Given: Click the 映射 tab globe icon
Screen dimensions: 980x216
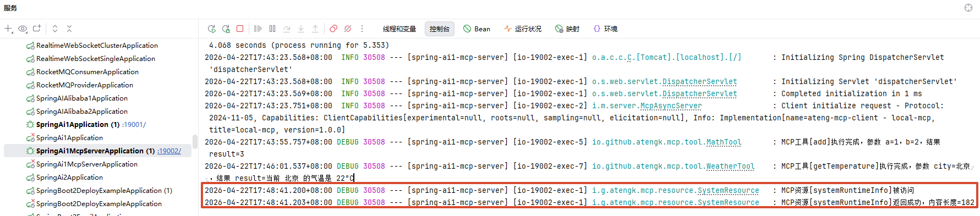Looking at the screenshot, I should [559, 29].
